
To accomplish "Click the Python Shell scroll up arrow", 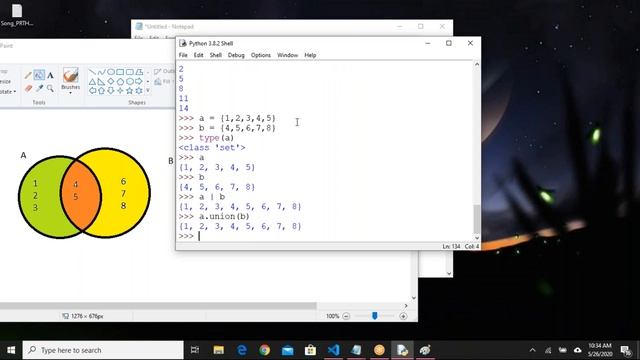I will (x=476, y=64).
